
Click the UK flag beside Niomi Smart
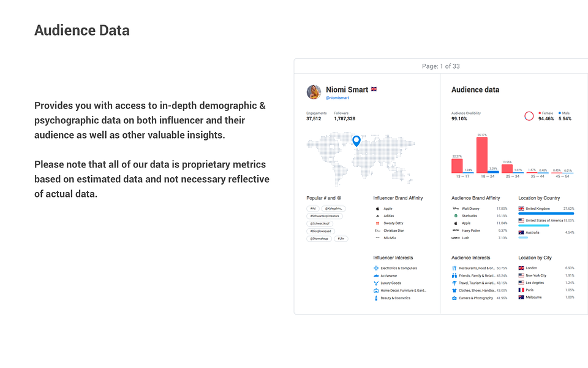[374, 90]
